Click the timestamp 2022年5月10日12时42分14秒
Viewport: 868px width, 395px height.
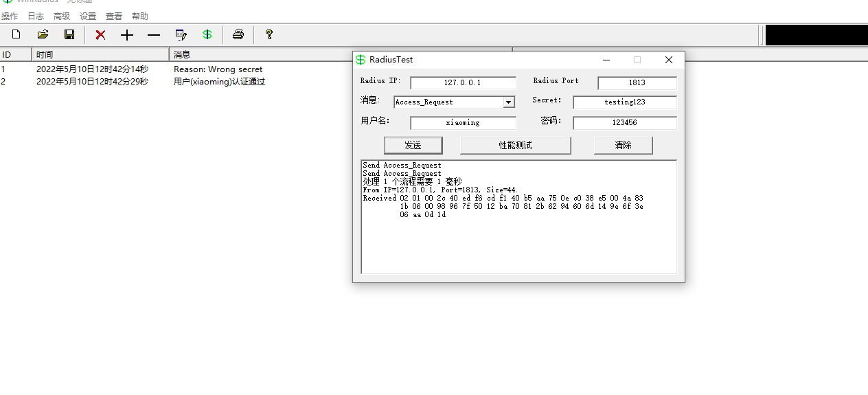(x=92, y=69)
